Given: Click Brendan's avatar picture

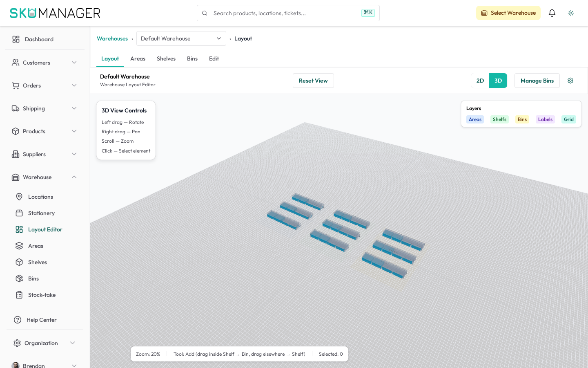Looking at the screenshot, I should pyautogui.click(x=16, y=365).
